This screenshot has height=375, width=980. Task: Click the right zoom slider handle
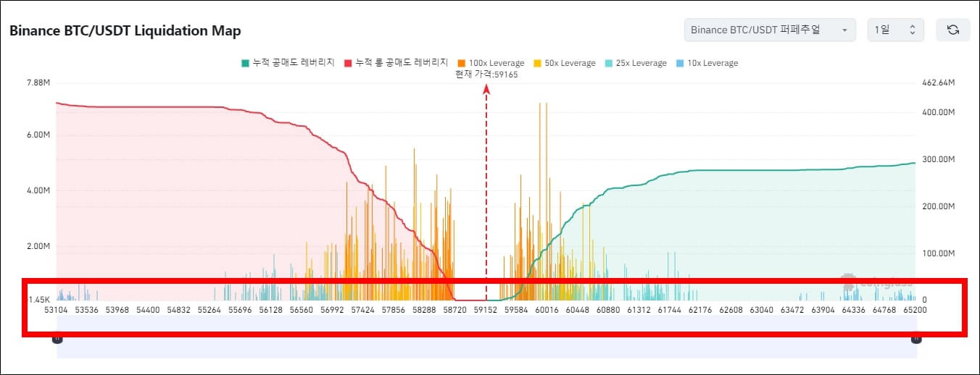tap(916, 338)
